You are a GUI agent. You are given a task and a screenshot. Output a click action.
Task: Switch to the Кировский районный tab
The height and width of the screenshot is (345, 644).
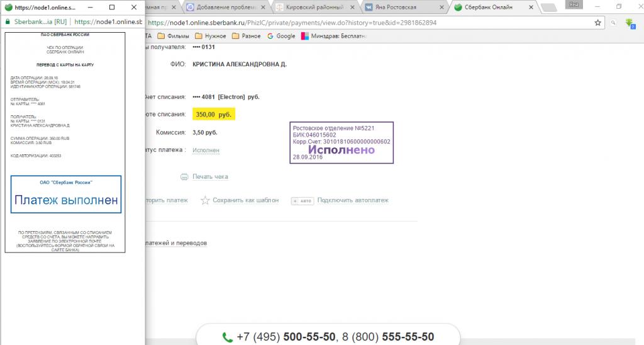pos(314,7)
